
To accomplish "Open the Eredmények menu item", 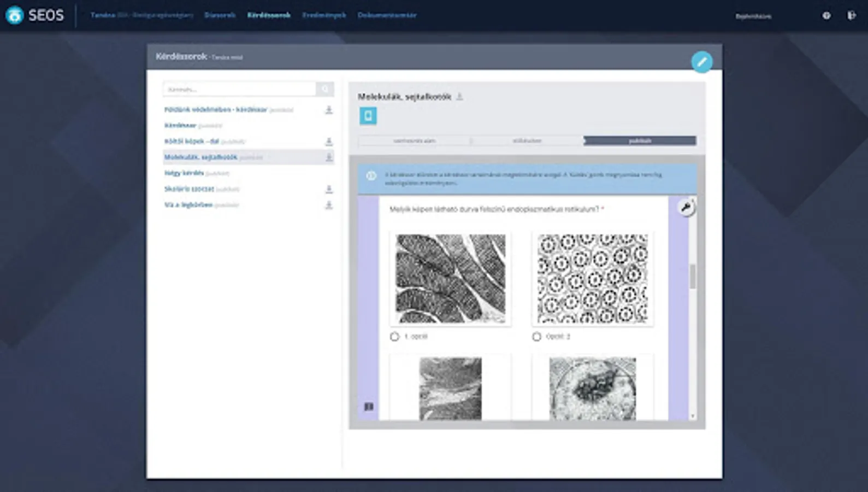I will pos(324,15).
